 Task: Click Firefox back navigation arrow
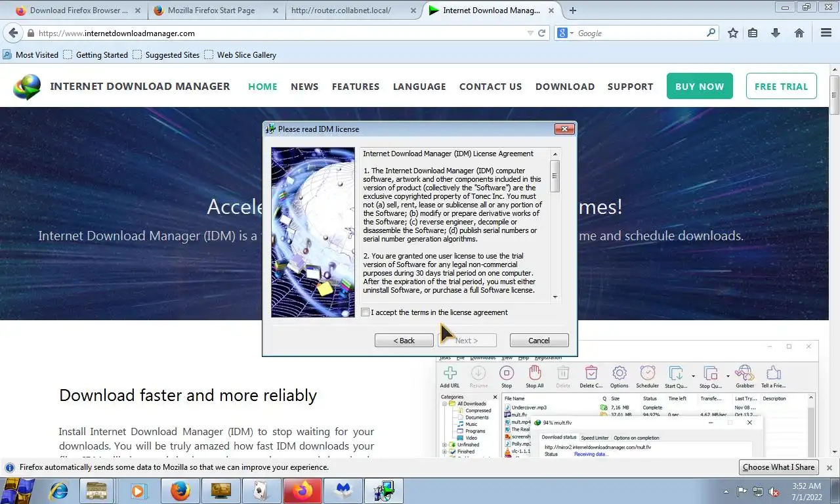pyautogui.click(x=13, y=33)
